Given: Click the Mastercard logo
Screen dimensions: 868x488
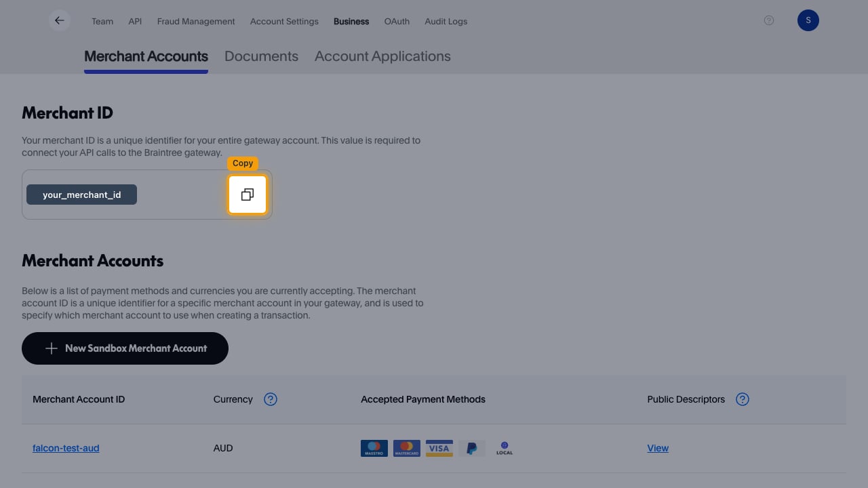Looking at the screenshot, I should coord(407,448).
